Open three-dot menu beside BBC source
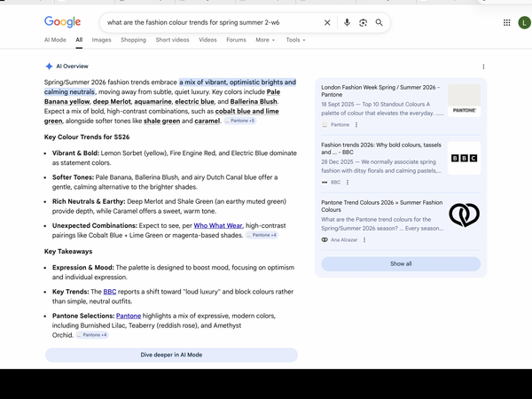This screenshot has height=399, width=532. [348, 183]
